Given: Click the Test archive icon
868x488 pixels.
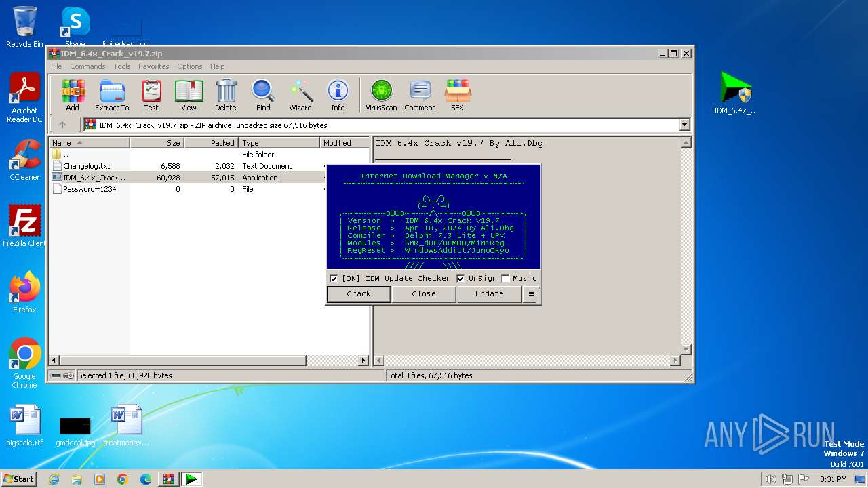Looking at the screenshot, I should (x=151, y=96).
